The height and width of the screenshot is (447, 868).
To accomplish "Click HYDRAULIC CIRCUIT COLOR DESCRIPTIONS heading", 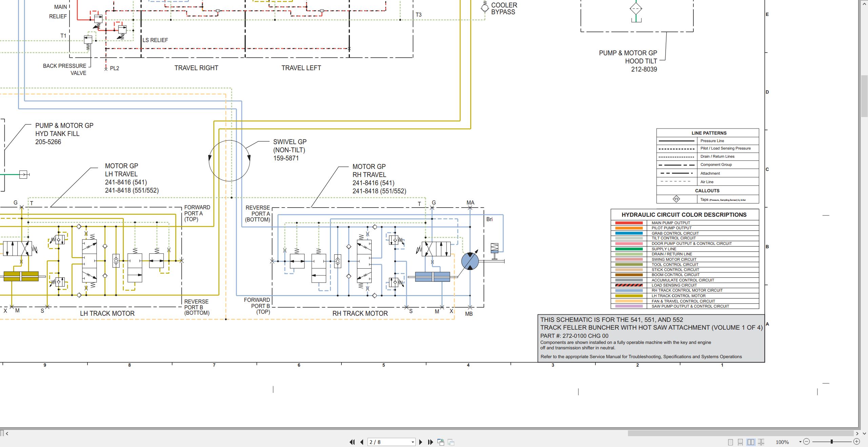I will 684,215.
